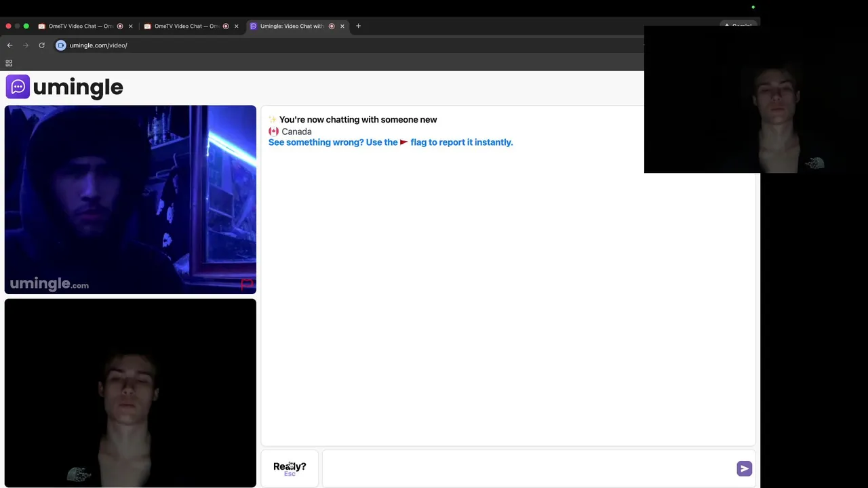Image resolution: width=868 pixels, height=488 pixels.
Task: Click "You're now chatting with someone new" message
Action: coord(358,119)
